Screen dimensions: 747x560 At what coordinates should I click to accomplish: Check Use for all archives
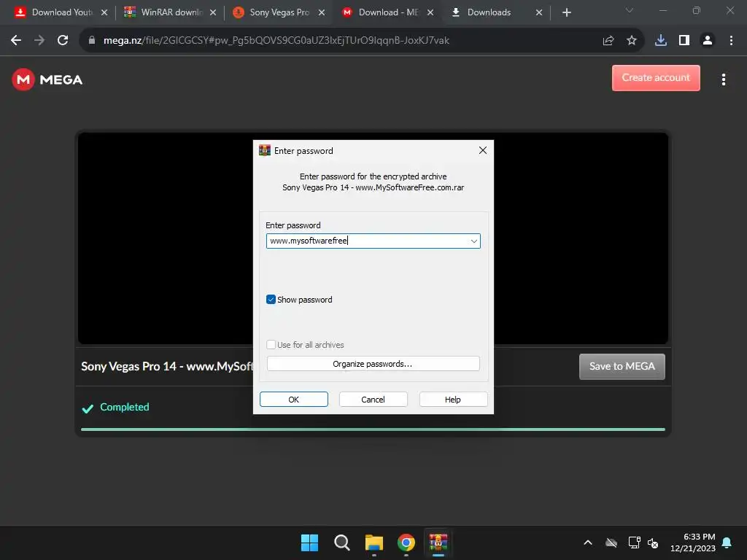coord(271,345)
